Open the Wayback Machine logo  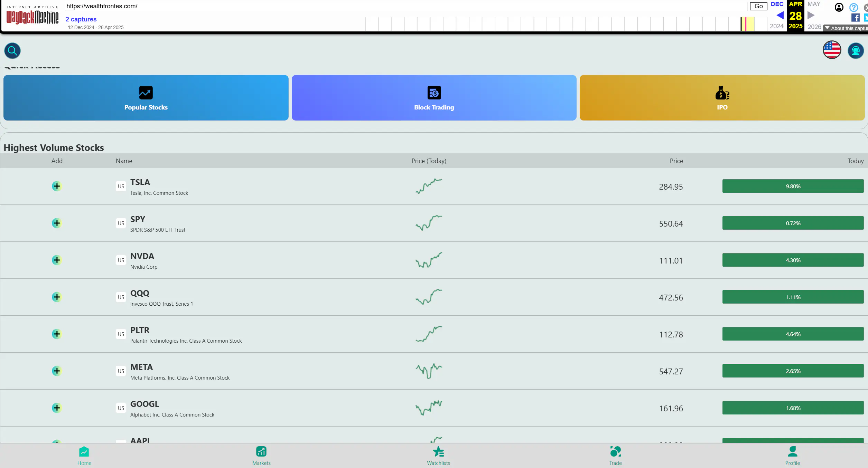(x=32, y=15)
